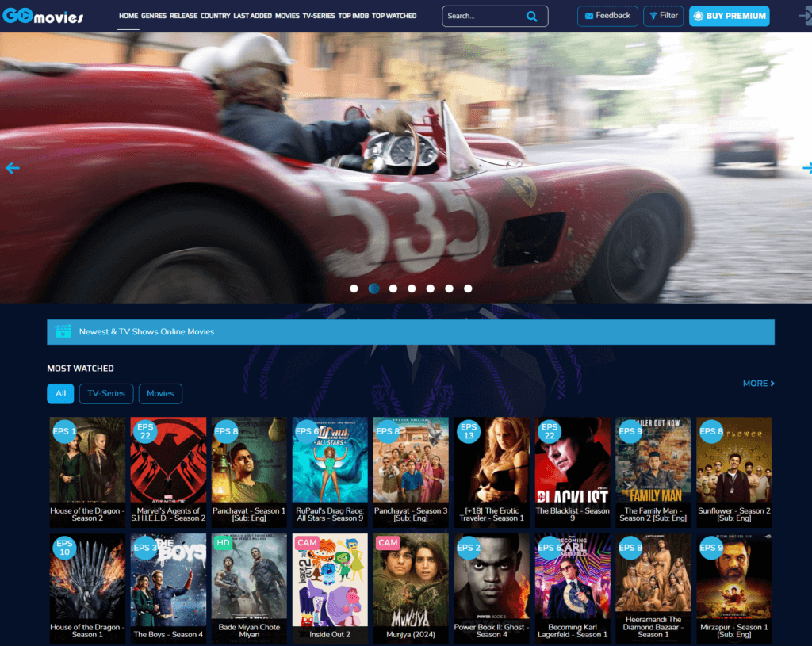Open the Filter options
The image size is (812, 646).
pyautogui.click(x=663, y=16)
